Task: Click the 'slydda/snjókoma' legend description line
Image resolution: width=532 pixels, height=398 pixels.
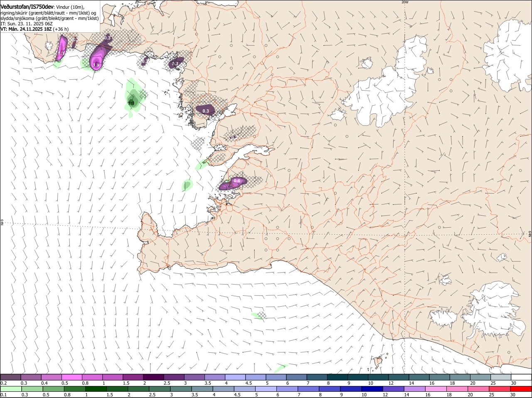Action: (49, 18)
